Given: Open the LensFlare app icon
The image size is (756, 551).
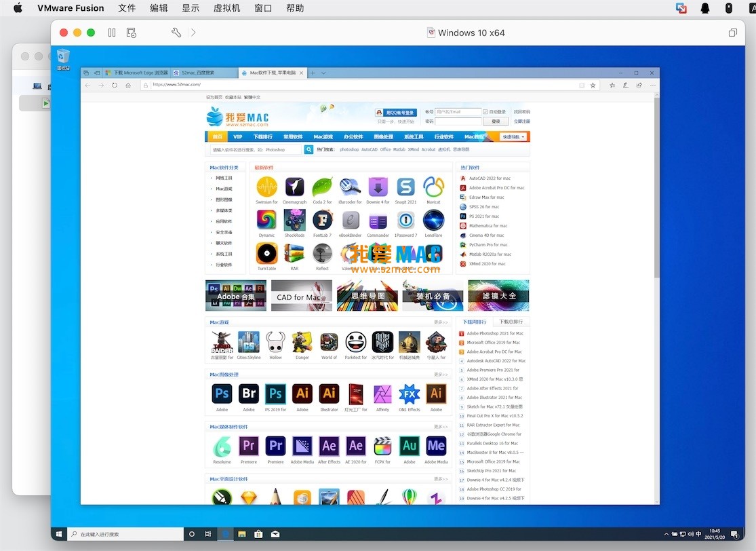Looking at the screenshot, I should 433,221.
